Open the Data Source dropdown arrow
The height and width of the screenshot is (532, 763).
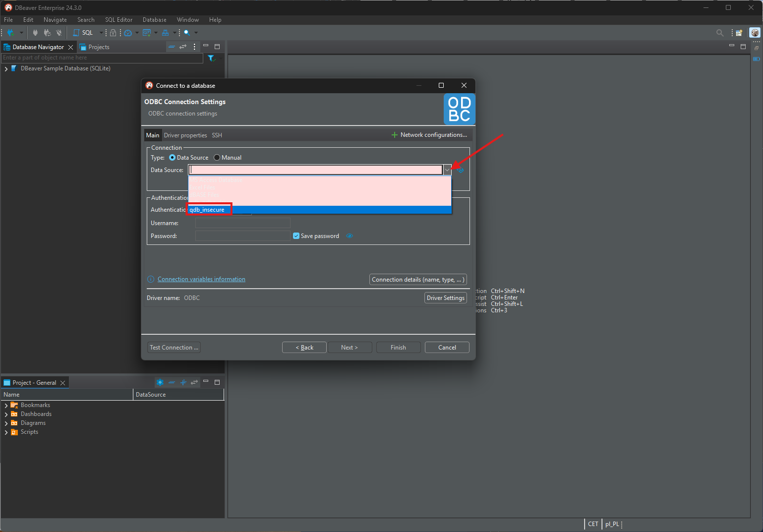(x=447, y=170)
